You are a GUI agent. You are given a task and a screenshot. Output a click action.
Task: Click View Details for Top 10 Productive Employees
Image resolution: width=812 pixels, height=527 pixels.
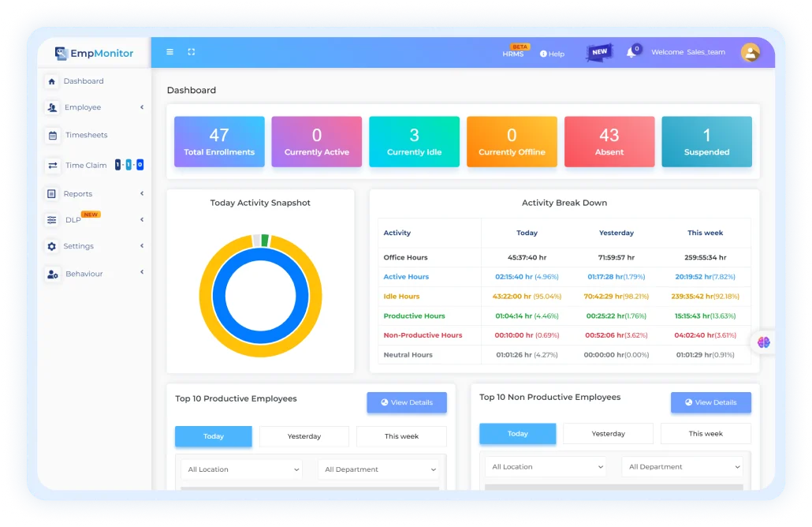point(407,402)
